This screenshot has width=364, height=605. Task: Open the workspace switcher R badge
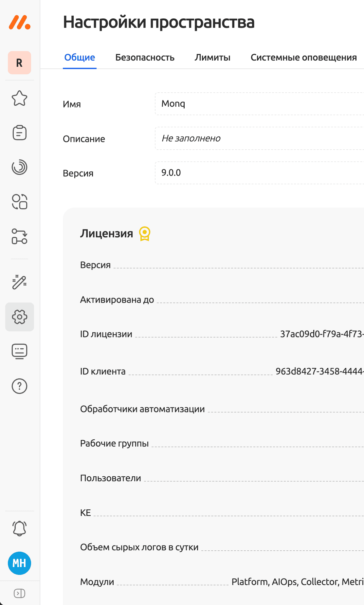(20, 63)
